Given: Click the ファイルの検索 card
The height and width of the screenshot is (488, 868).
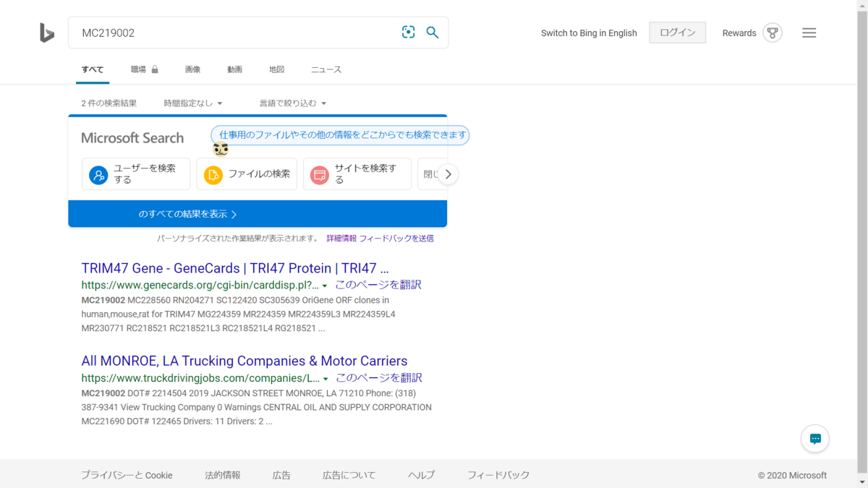Looking at the screenshot, I should point(247,174).
